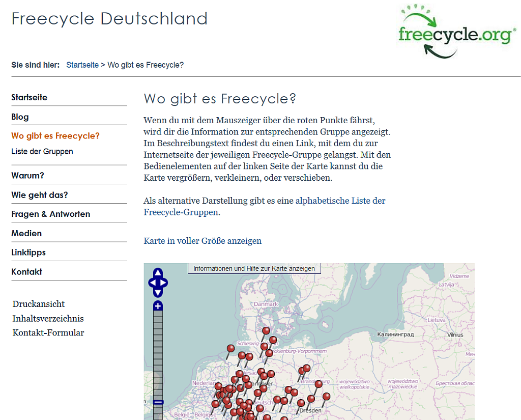The width and height of the screenshot is (521, 420).
Task: Open 'alphabetische Liste der Freecycle-Gruppen' link
Action: (x=265, y=206)
